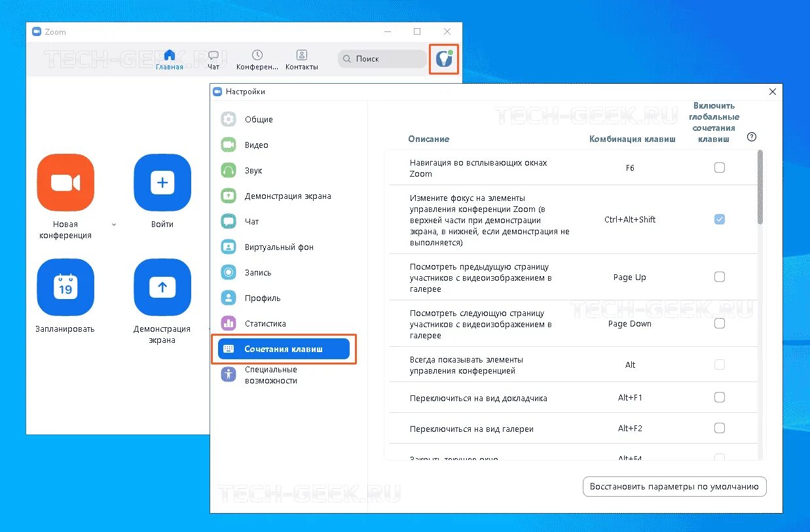Click 'Переключиться на вид докладчика' description
Image resolution: width=810 pixels, height=532 pixels.
[x=479, y=399]
